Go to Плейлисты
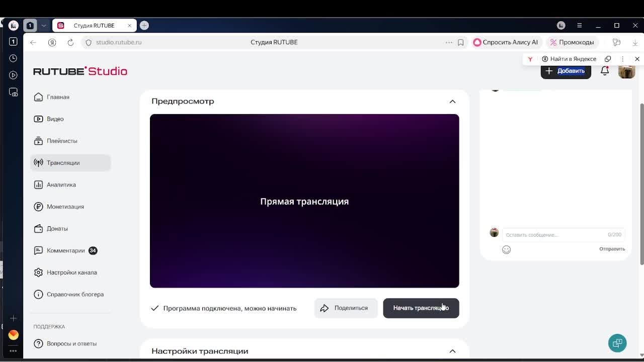Image resolution: width=644 pixels, height=362 pixels. tap(70, 141)
